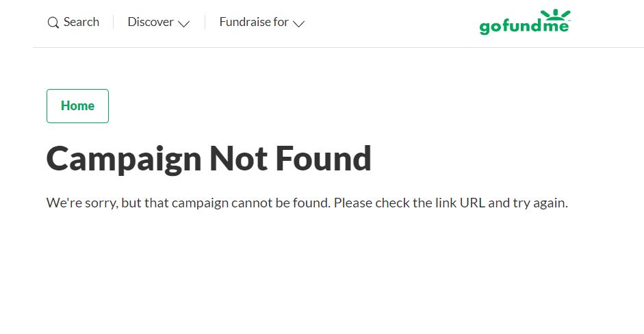Click the chevron arrow beside Discover
Viewport: 644px width, 334px height.
(x=183, y=24)
